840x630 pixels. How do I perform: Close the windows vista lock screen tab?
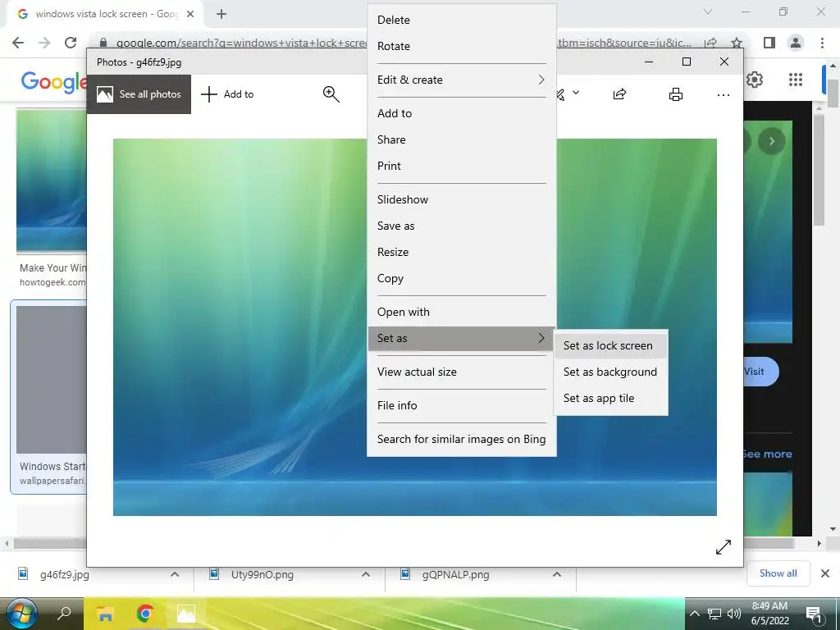click(190, 15)
